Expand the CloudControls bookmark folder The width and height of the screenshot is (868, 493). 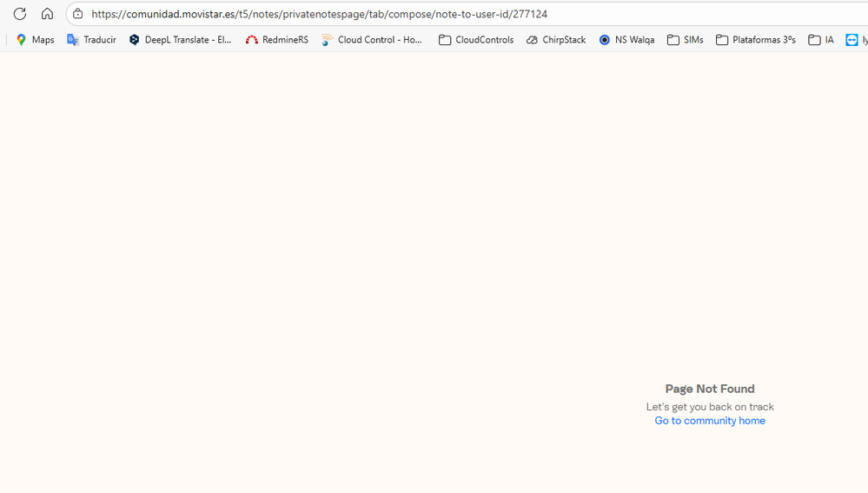tap(475, 40)
